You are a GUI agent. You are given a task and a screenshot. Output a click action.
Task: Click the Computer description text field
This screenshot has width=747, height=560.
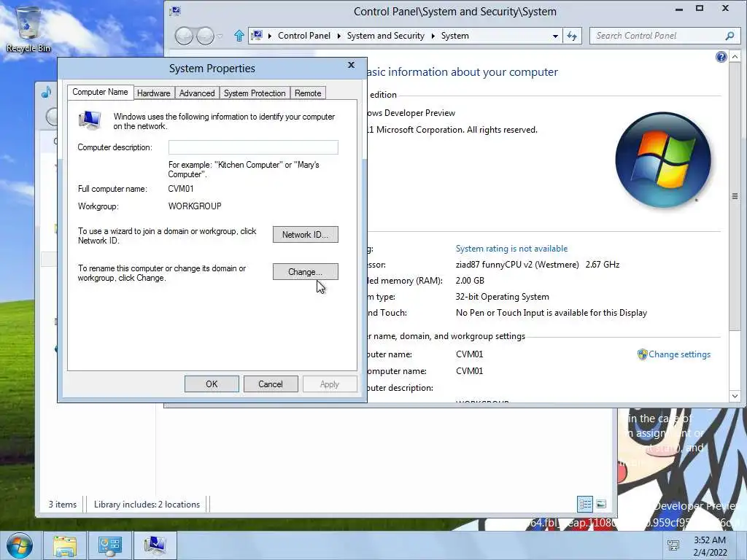point(253,147)
